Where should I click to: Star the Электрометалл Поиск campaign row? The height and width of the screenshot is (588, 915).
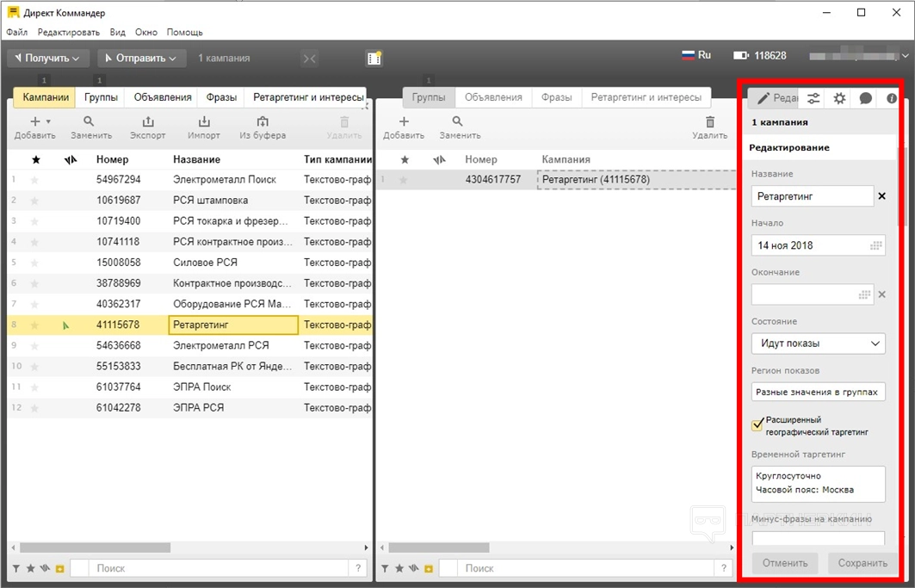click(x=35, y=180)
